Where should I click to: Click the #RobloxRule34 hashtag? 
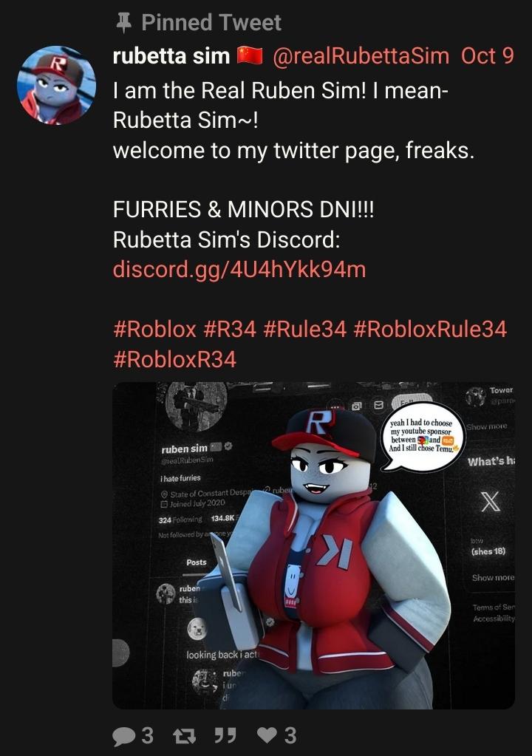[x=430, y=330]
